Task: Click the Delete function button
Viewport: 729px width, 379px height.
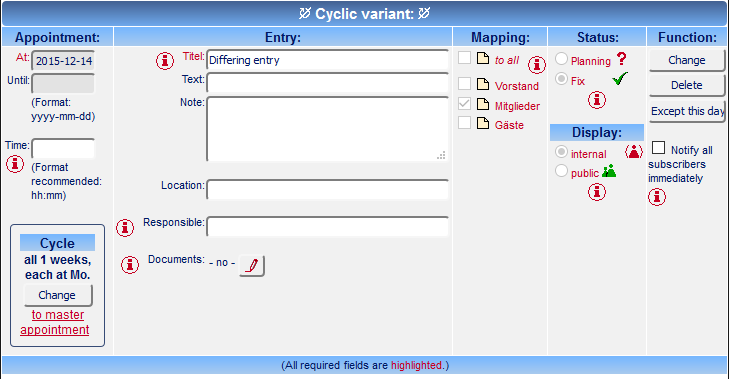Action: [687, 85]
